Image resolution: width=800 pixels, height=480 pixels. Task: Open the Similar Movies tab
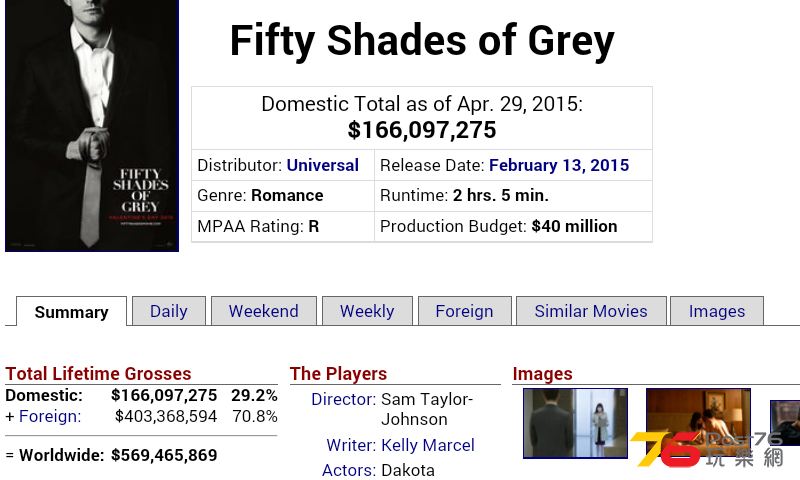tap(591, 311)
